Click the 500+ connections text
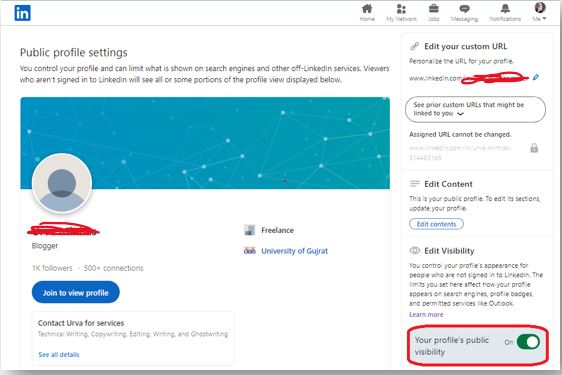 pyautogui.click(x=113, y=268)
